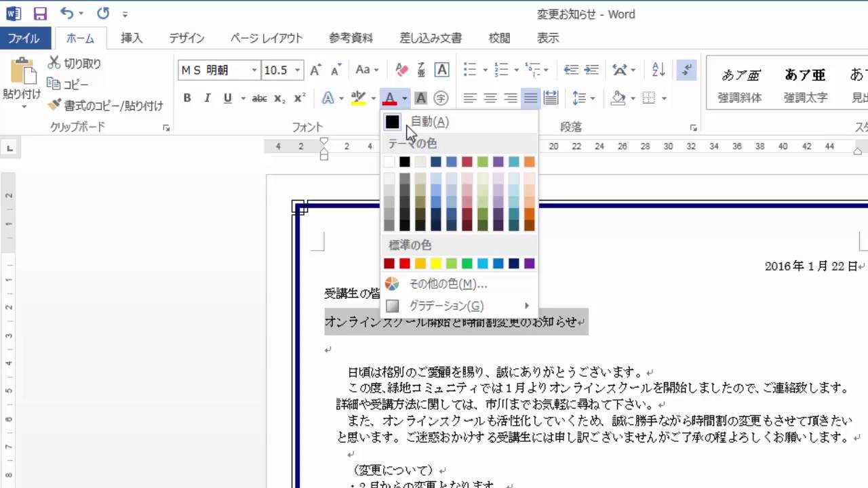The height and width of the screenshot is (488, 868).
Task: Open その他の色(M)... more colors option
Action: [x=459, y=284]
